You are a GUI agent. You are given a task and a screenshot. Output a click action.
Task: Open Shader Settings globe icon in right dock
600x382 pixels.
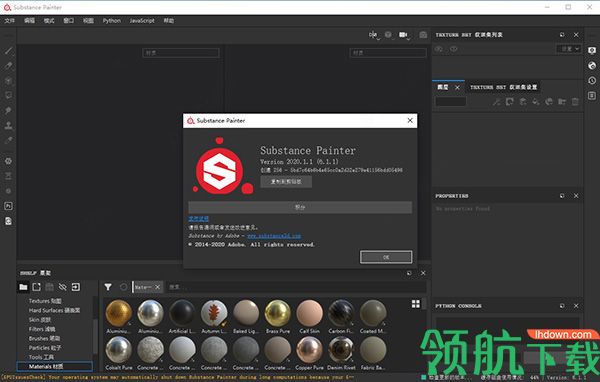(592, 65)
